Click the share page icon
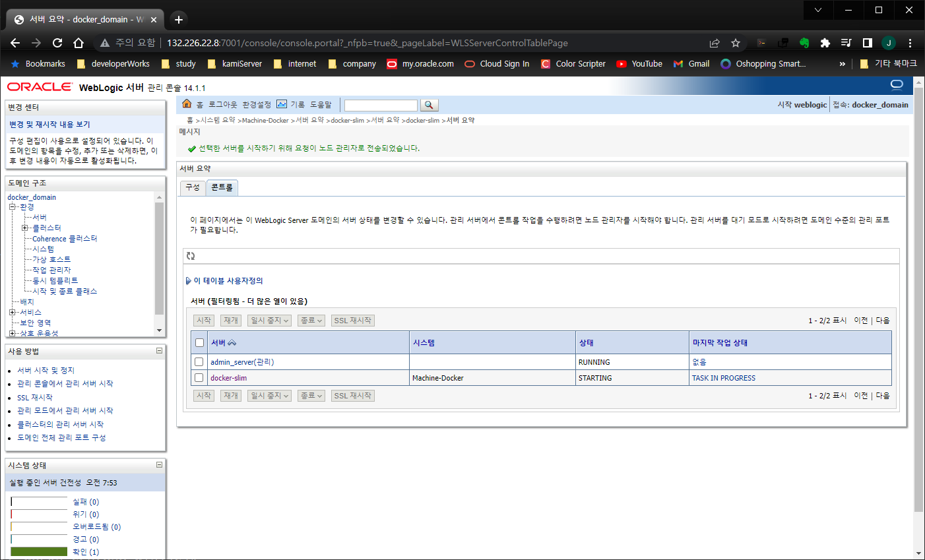Screen dimensions: 925x560 pos(715,43)
